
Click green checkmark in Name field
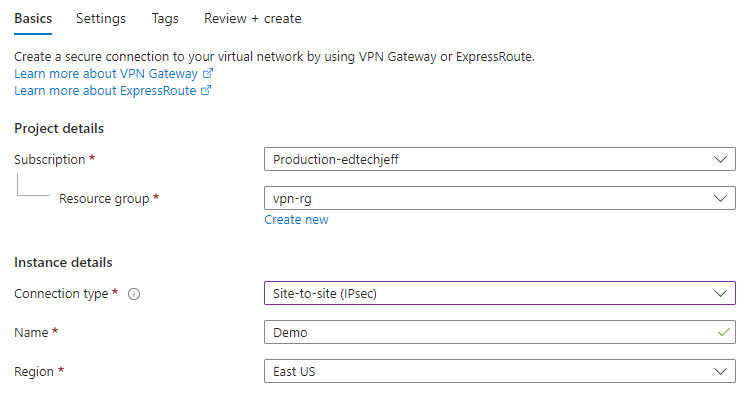[724, 332]
